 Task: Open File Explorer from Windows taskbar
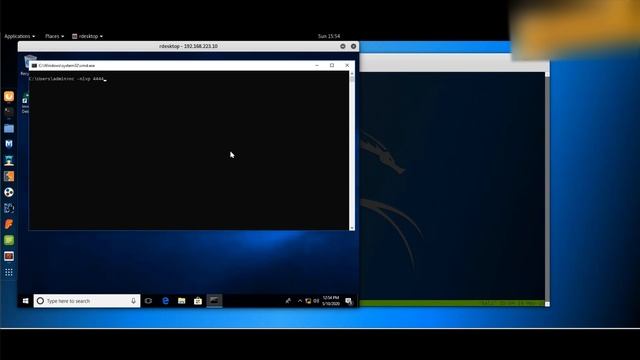pos(182,301)
